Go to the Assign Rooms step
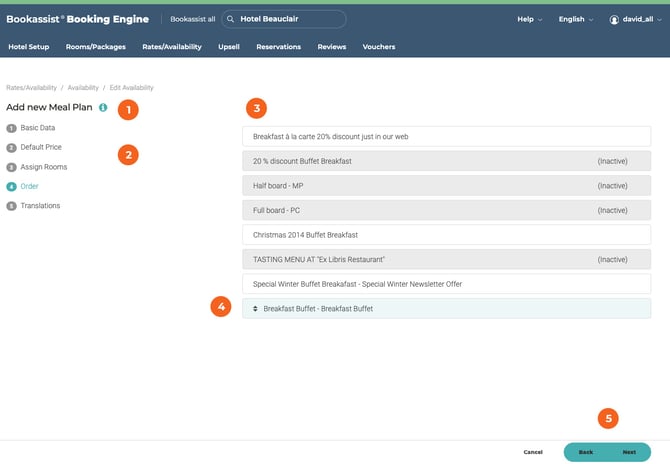Viewport: 670px width, 464px height. pos(44,167)
